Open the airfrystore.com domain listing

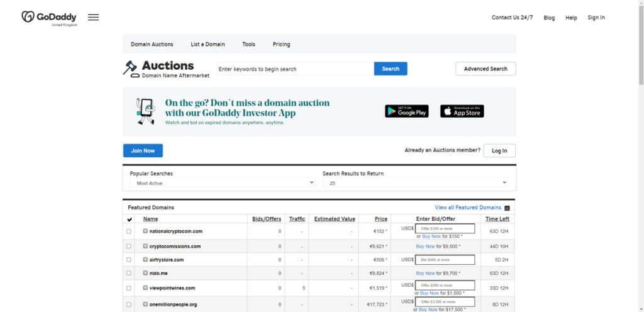click(166, 260)
